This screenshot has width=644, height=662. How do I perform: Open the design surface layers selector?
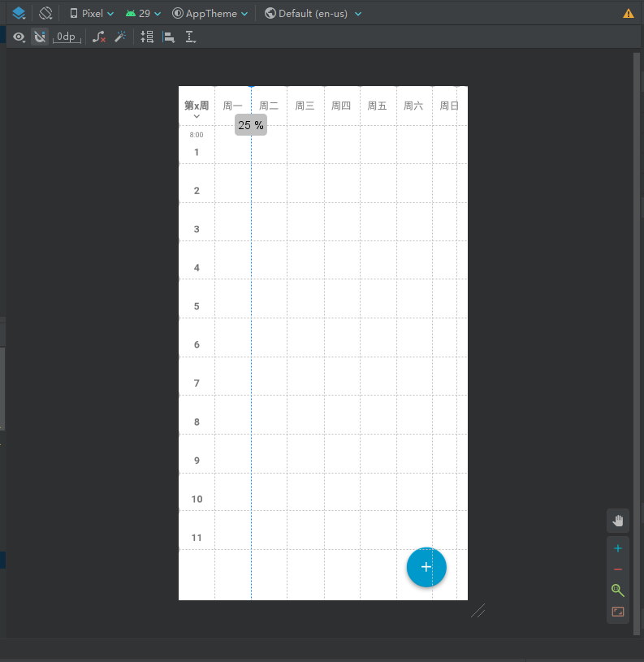19,14
